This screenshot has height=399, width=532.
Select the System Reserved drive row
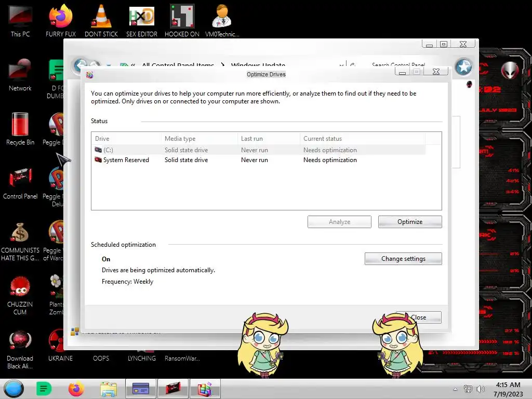tap(258, 160)
